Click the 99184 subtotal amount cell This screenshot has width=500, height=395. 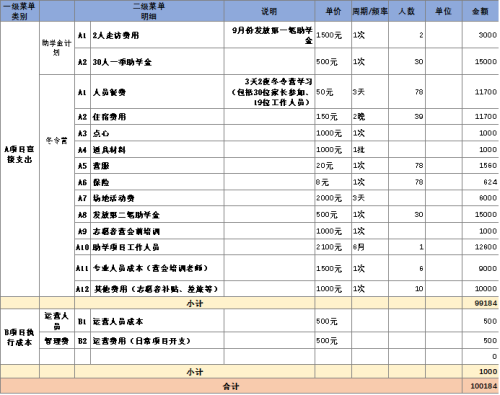[x=480, y=303]
